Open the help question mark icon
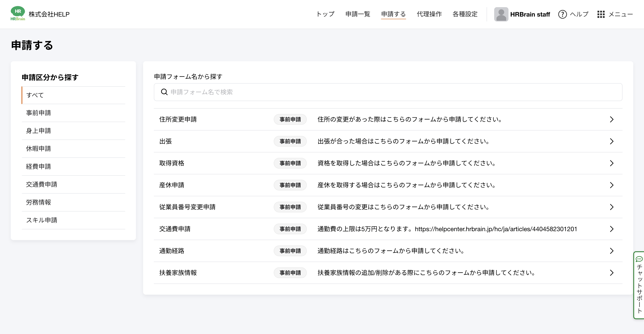The height and width of the screenshot is (334, 644). tap(562, 14)
